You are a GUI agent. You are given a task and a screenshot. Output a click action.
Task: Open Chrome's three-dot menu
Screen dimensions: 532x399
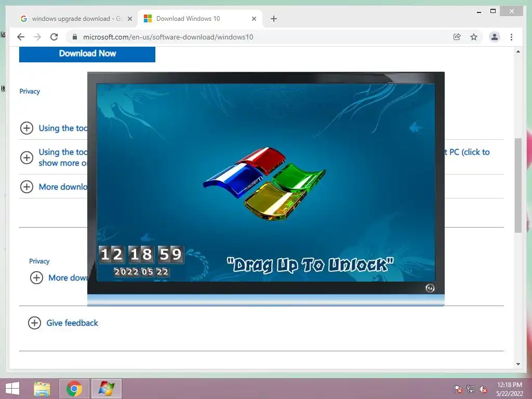511,37
